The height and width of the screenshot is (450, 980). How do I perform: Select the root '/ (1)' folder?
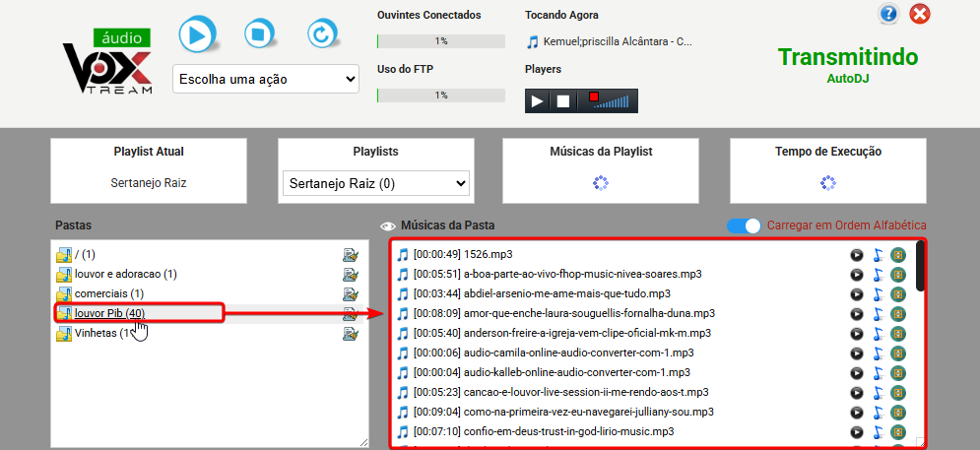pyautogui.click(x=85, y=255)
